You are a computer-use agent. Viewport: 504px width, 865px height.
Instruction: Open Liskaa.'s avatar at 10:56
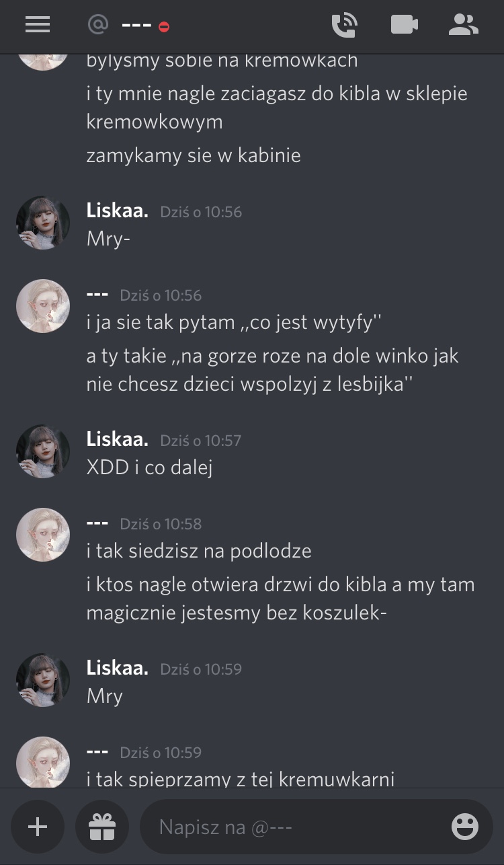(43, 223)
